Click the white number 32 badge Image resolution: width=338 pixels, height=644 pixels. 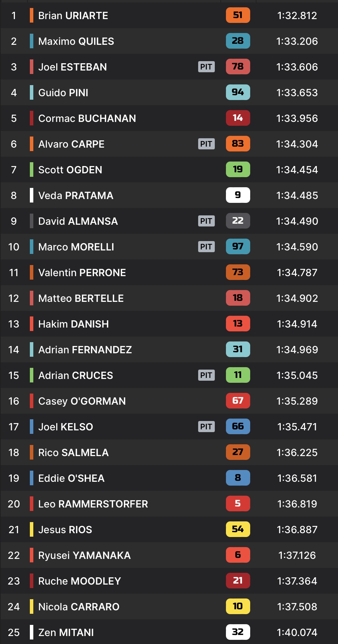tap(238, 632)
